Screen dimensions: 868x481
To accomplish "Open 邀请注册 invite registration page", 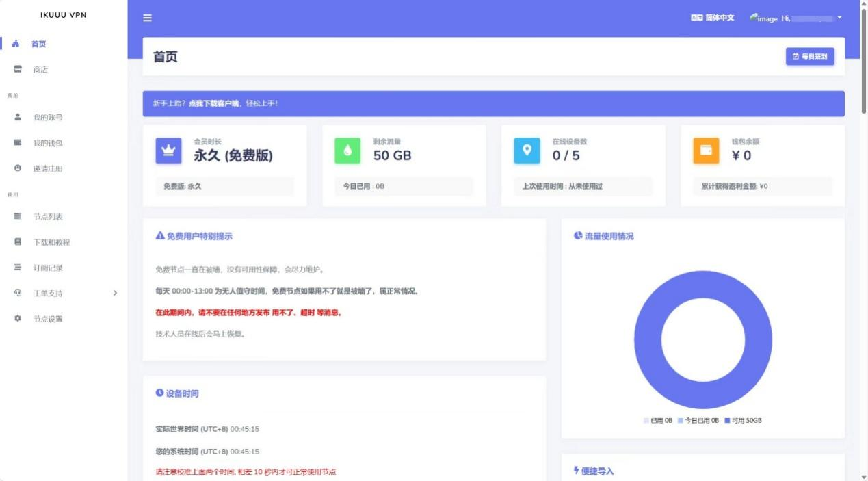I will point(18,168).
